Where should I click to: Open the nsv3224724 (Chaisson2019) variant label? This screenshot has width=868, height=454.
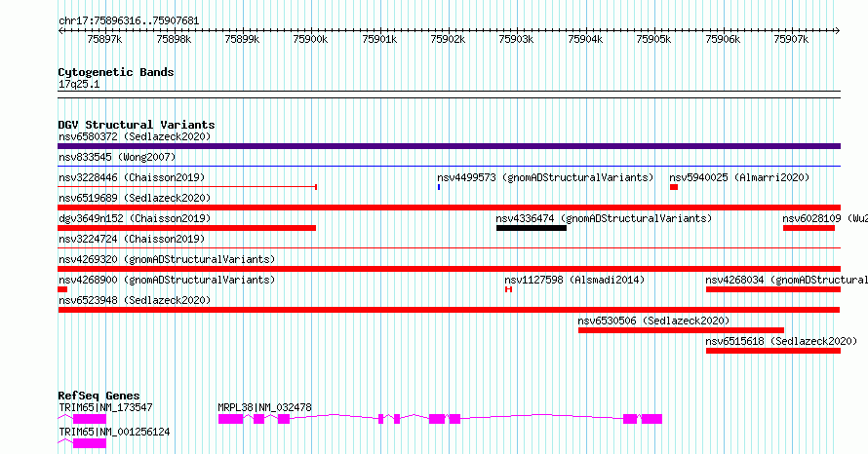132,239
